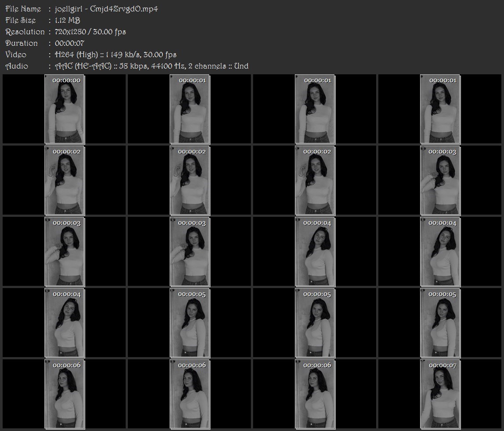The image size is (504, 431).
Task: Pick the second thumbnail stamped 00:00:04
Action: click(440, 252)
